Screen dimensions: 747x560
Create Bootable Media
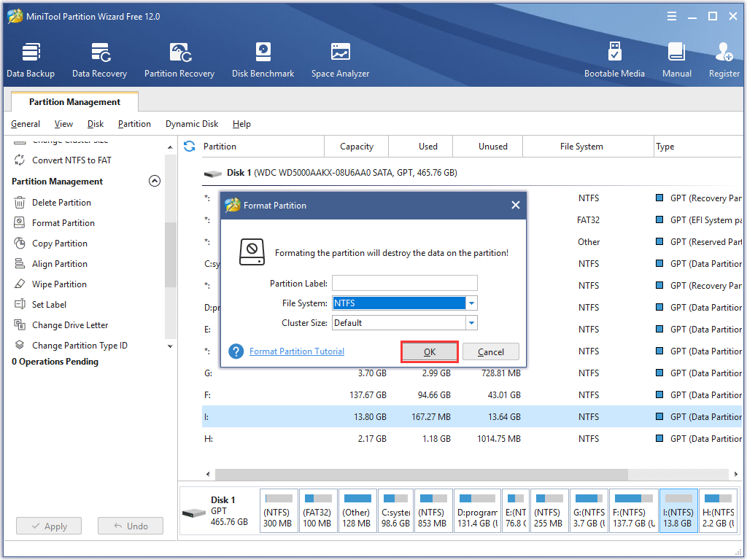614,60
